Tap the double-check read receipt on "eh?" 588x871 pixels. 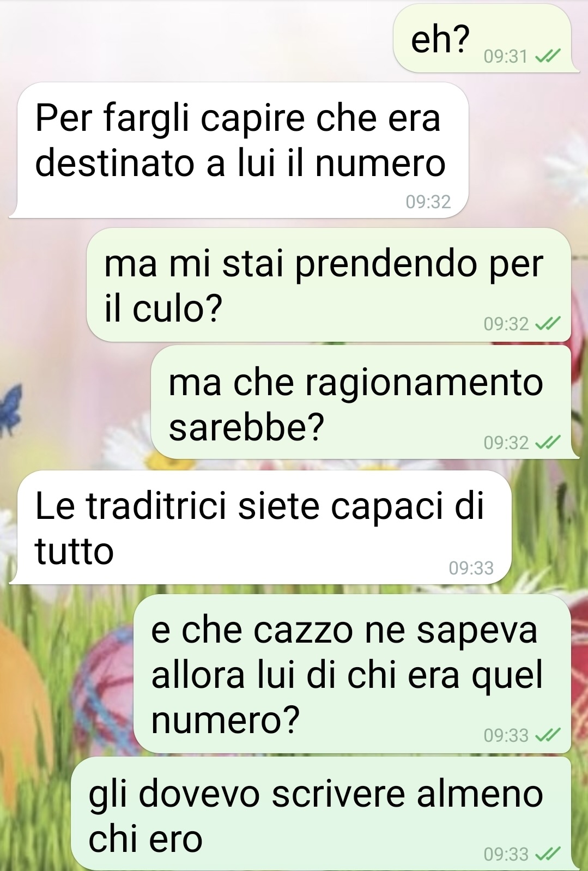[547, 56]
